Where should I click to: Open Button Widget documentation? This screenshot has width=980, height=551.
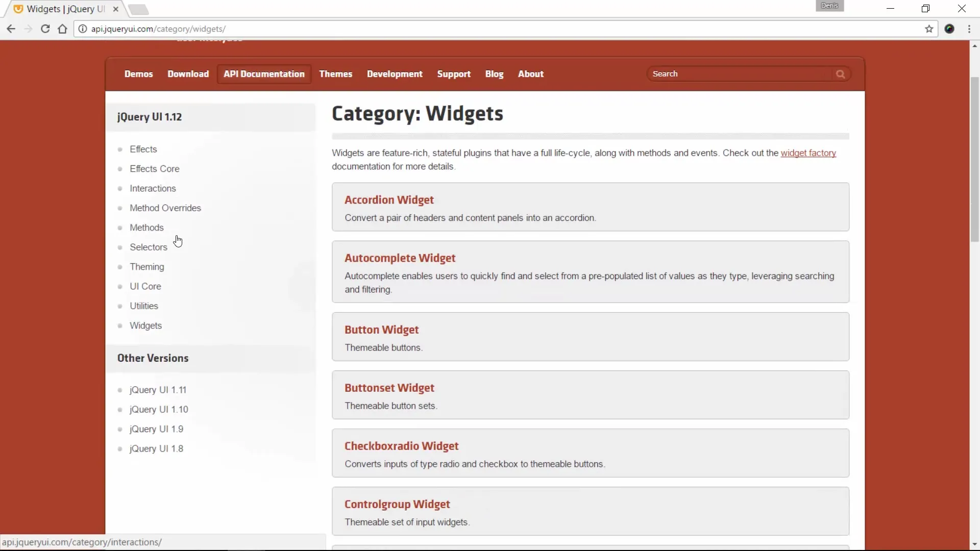pyautogui.click(x=381, y=330)
